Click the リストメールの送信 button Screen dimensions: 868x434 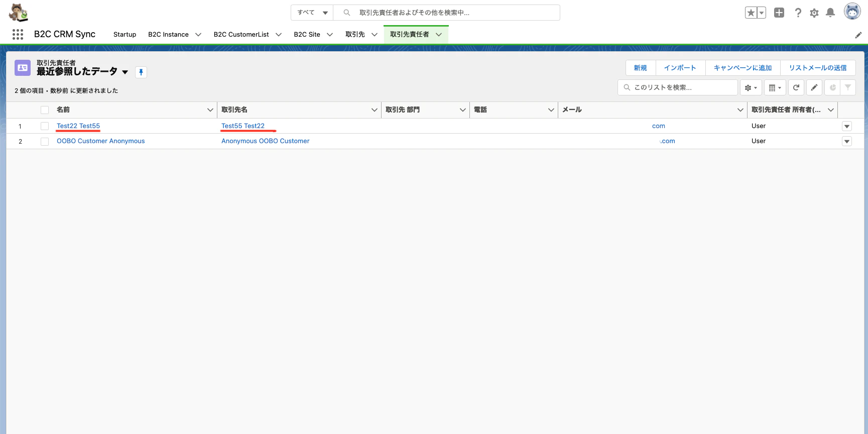[818, 68]
